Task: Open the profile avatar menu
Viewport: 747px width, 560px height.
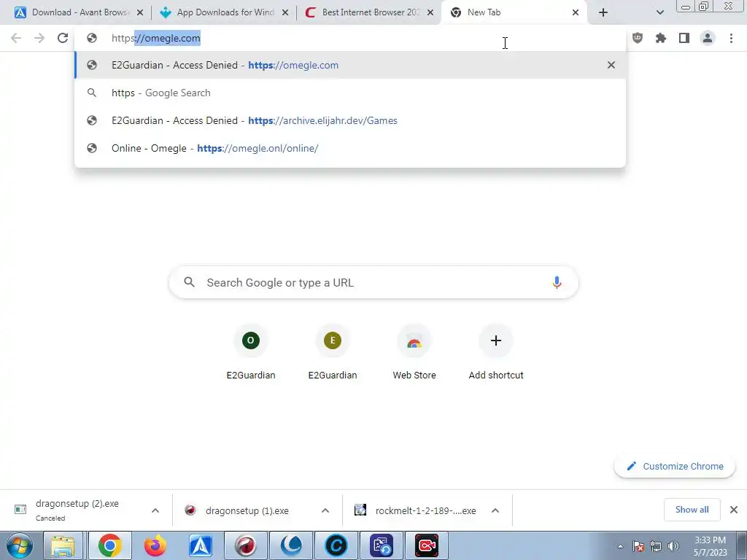Action: [708, 38]
